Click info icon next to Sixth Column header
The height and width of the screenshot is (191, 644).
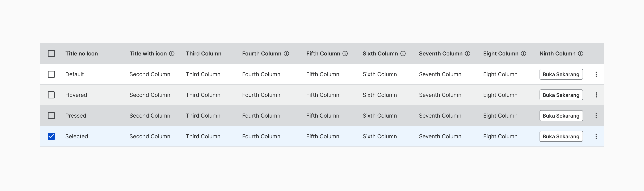pyautogui.click(x=403, y=54)
